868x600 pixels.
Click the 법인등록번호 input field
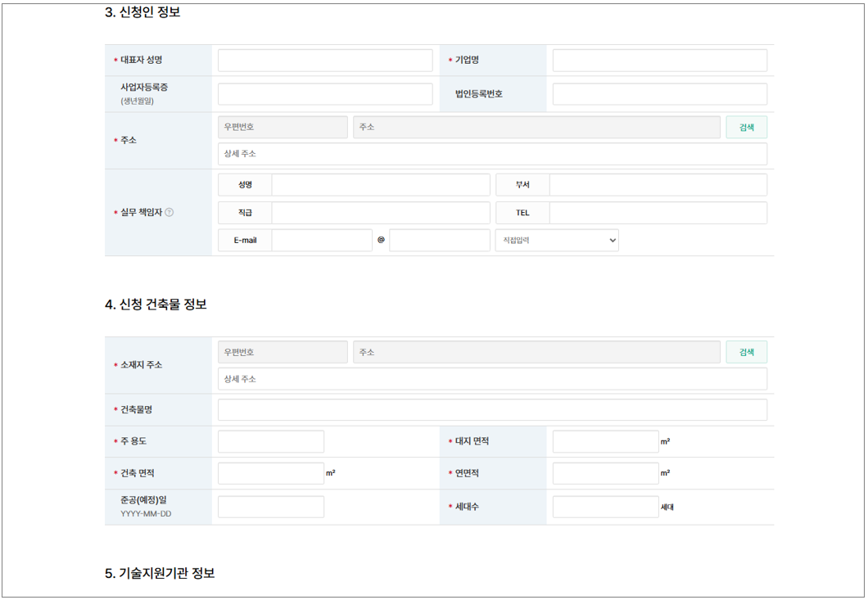click(x=659, y=94)
